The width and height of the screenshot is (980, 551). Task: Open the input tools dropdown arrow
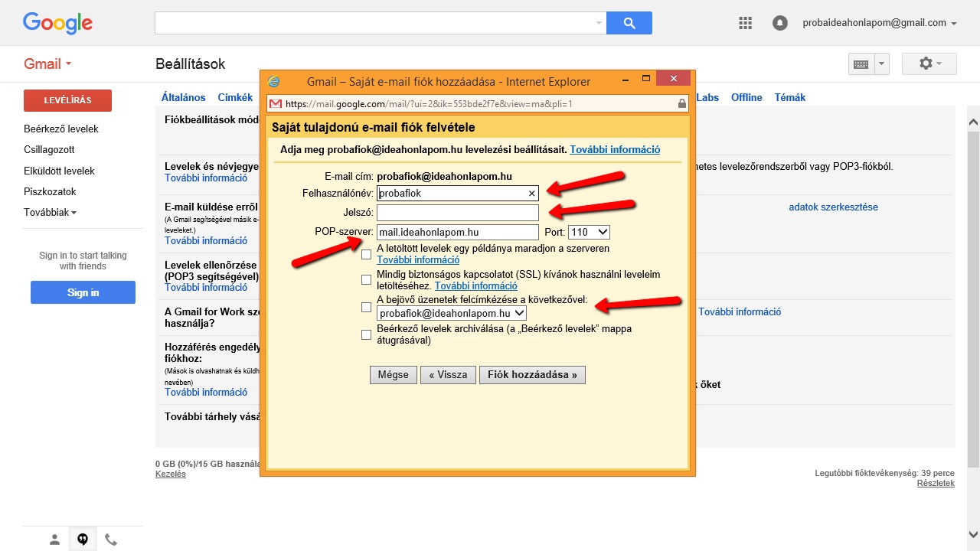click(881, 64)
